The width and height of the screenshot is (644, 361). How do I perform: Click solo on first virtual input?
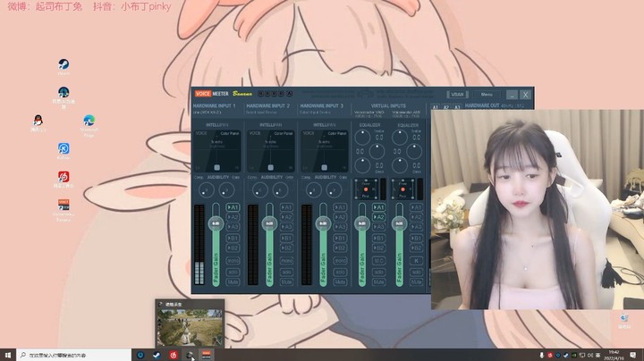(378, 272)
